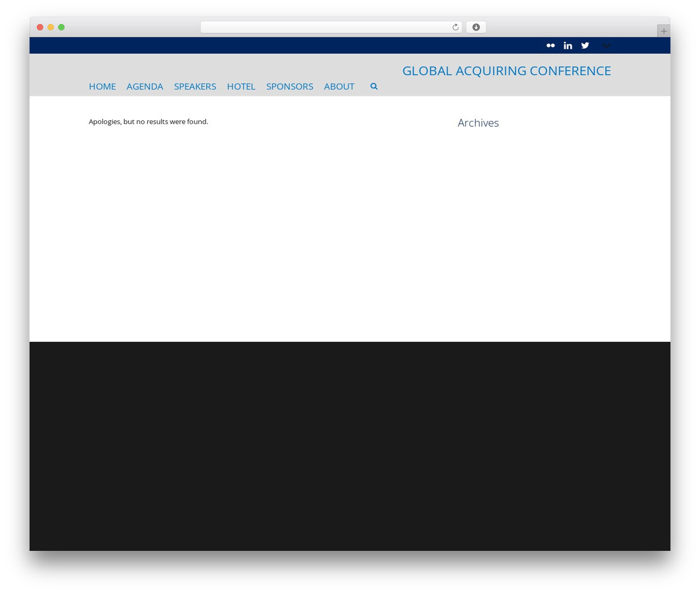Navigate to the SPEAKERS page
This screenshot has height=593, width=700.
pos(195,86)
